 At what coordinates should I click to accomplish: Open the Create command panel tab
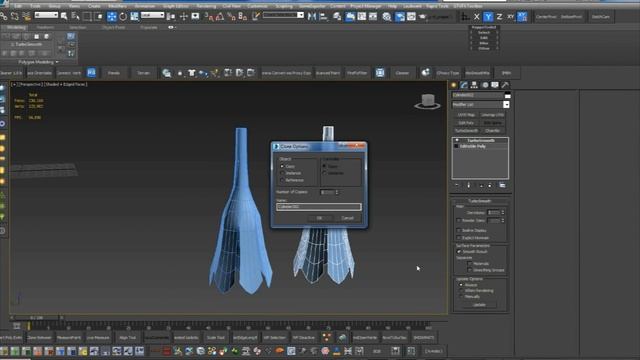(x=453, y=85)
